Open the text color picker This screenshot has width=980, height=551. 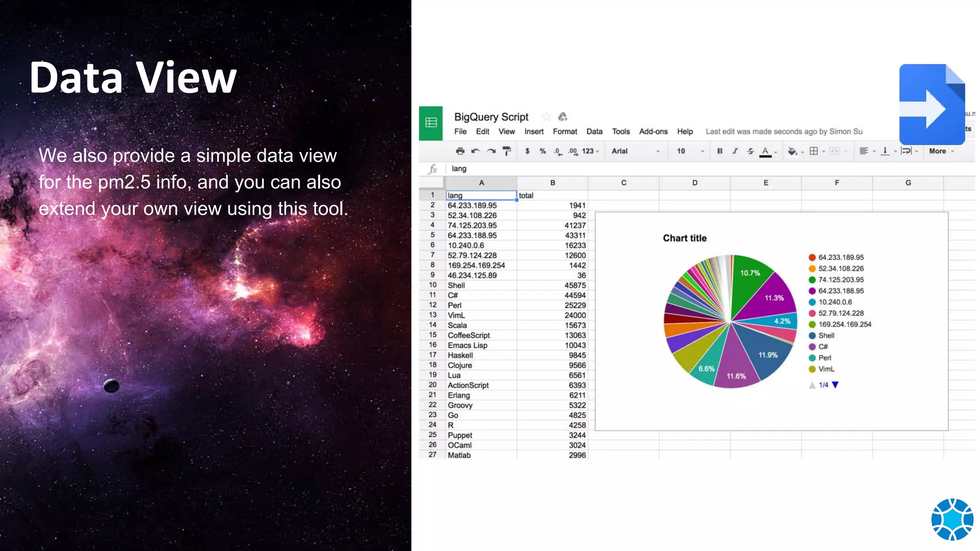[766, 151]
